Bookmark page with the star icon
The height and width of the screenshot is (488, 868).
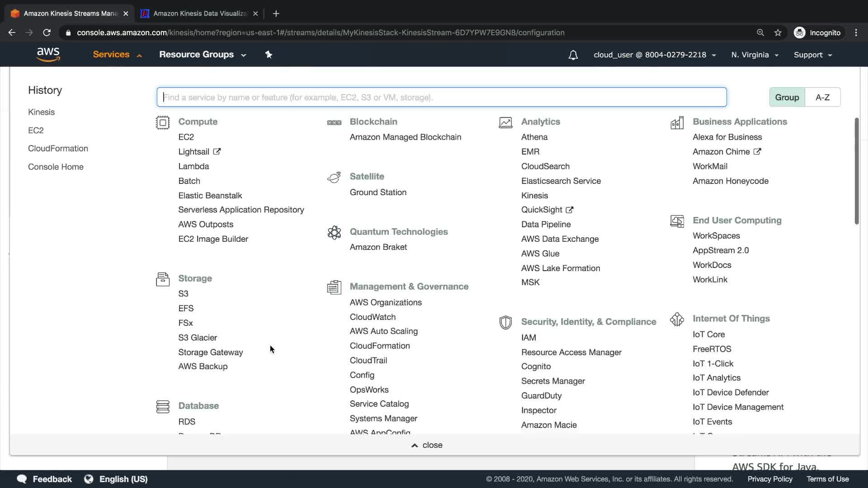[x=778, y=33]
